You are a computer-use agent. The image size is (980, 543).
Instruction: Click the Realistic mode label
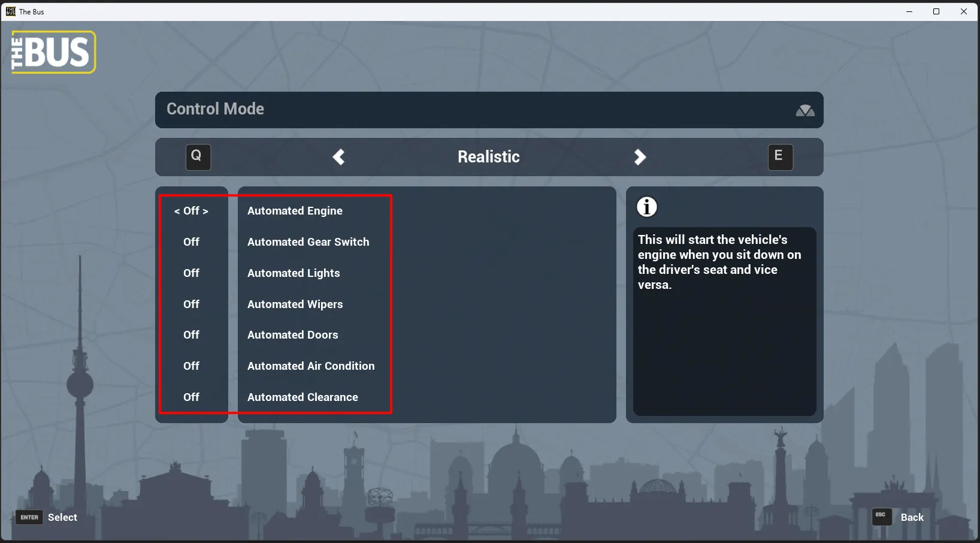click(x=489, y=157)
